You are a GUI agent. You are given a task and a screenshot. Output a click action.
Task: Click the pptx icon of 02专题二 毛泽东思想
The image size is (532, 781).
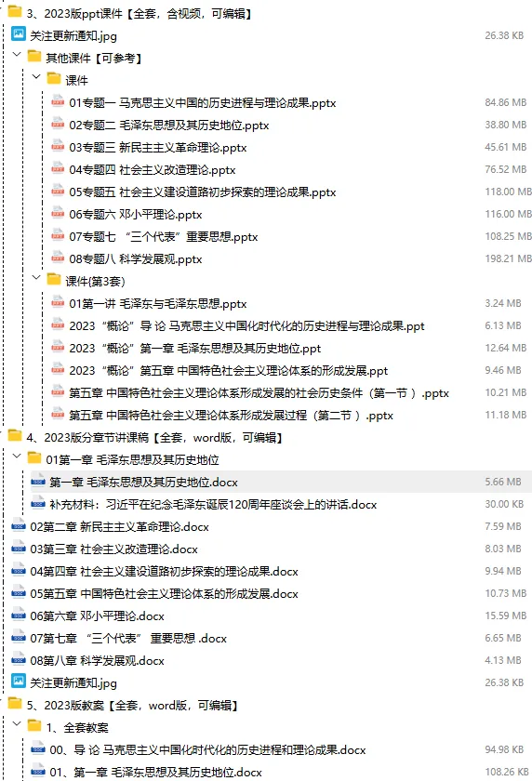[x=58, y=124]
